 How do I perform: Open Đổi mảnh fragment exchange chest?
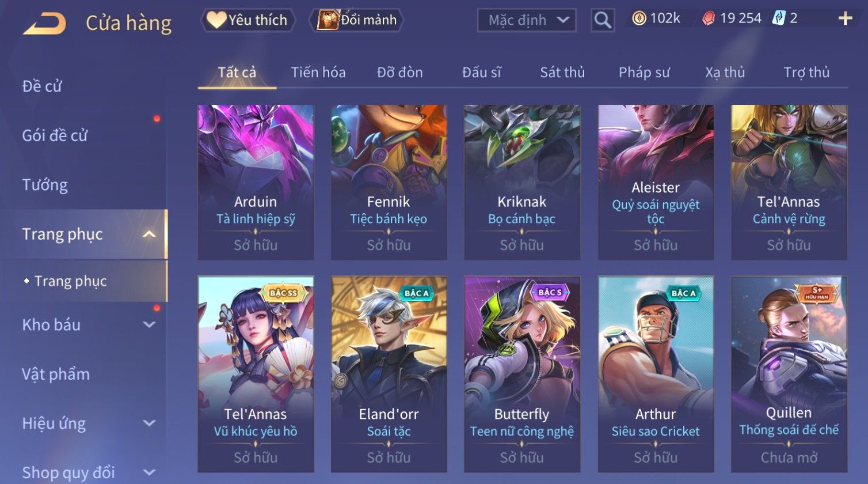point(356,20)
